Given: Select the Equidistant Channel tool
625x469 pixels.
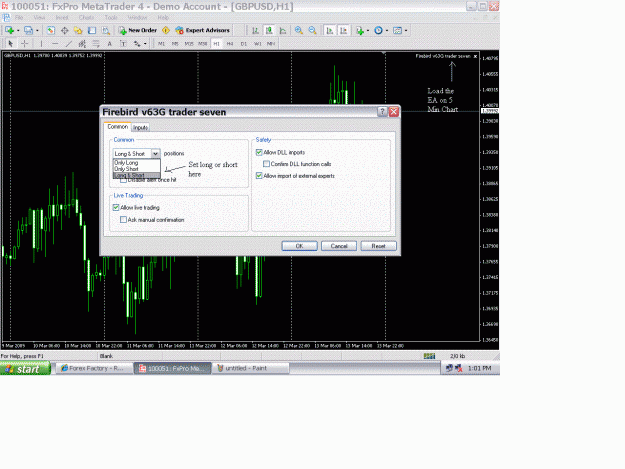Looking at the screenshot, I should 82,43.
